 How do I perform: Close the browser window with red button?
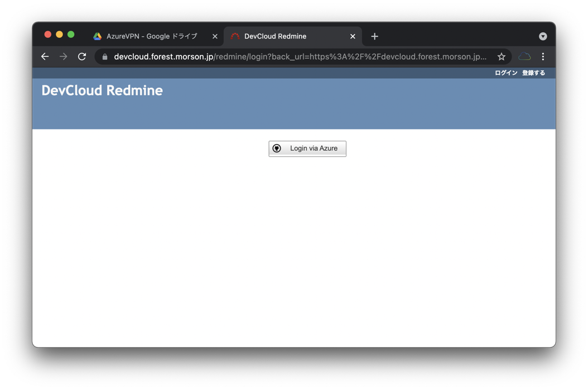[48, 35]
